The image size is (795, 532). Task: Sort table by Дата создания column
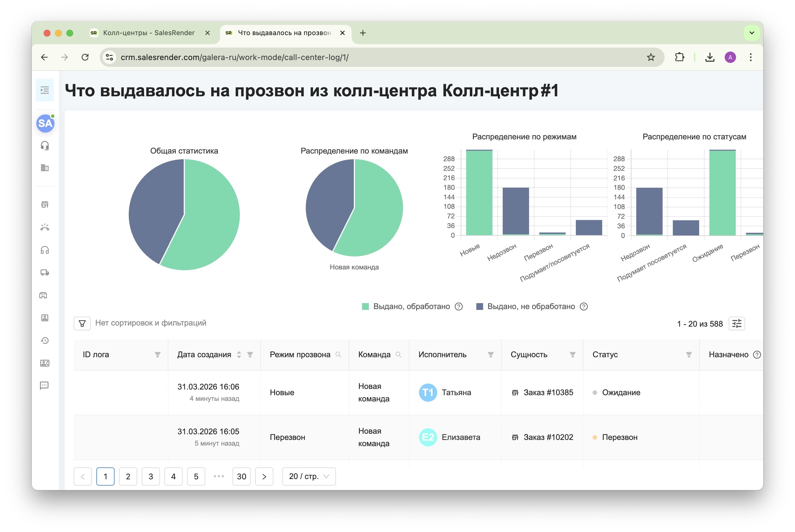(239, 355)
